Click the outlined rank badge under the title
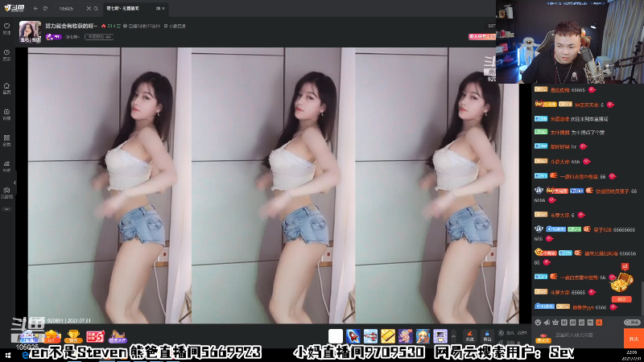Viewport: 644px width, 362px height. (x=99, y=37)
